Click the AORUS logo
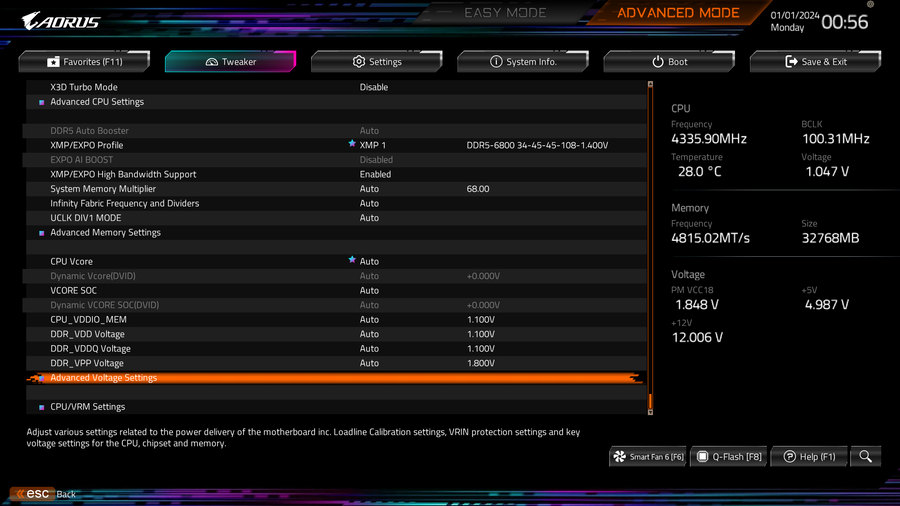This screenshot has width=900, height=506. pos(61,22)
